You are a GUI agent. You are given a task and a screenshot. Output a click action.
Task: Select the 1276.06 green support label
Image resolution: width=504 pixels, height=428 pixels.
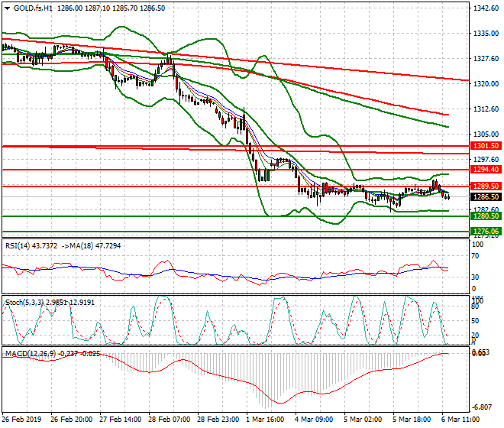tap(486, 231)
